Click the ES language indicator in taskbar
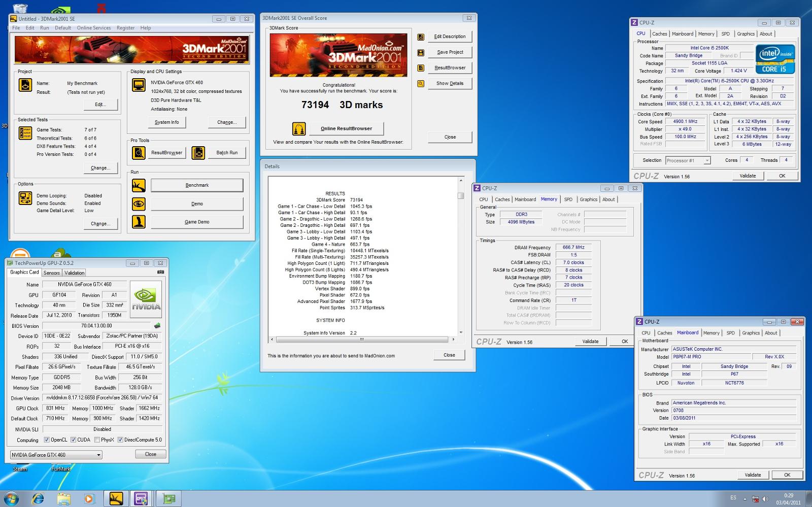The height and width of the screenshot is (507, 812). click(733, 498)
